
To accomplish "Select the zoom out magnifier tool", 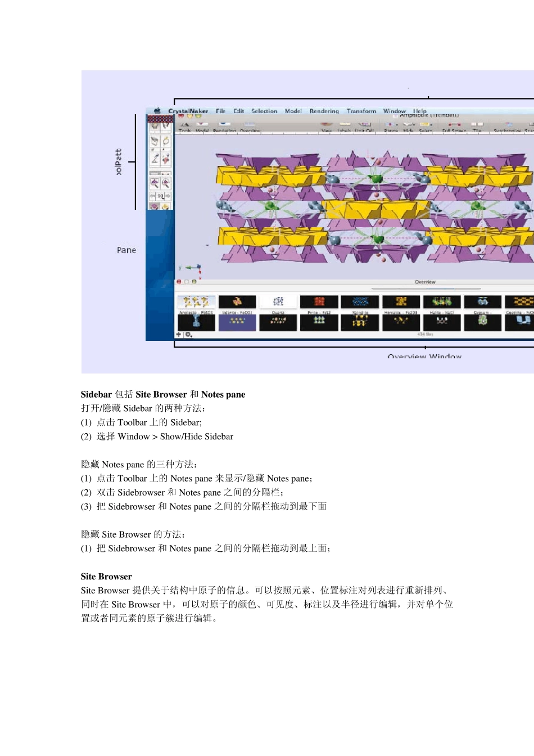I will pos(166,183).
